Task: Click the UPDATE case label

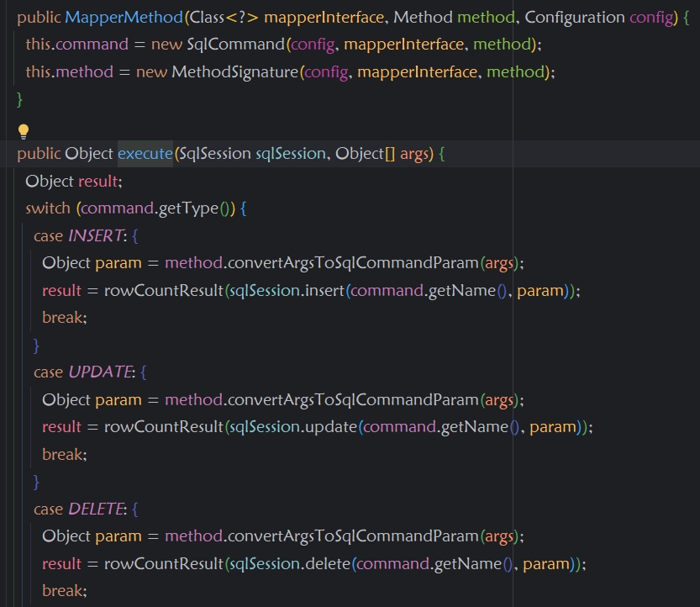Action: coord(101,372)
